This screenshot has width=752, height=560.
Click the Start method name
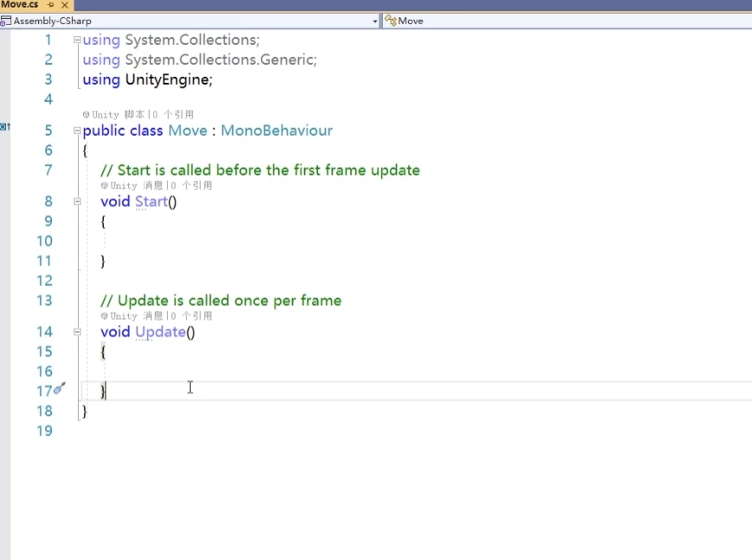click(x=151, y=201)
